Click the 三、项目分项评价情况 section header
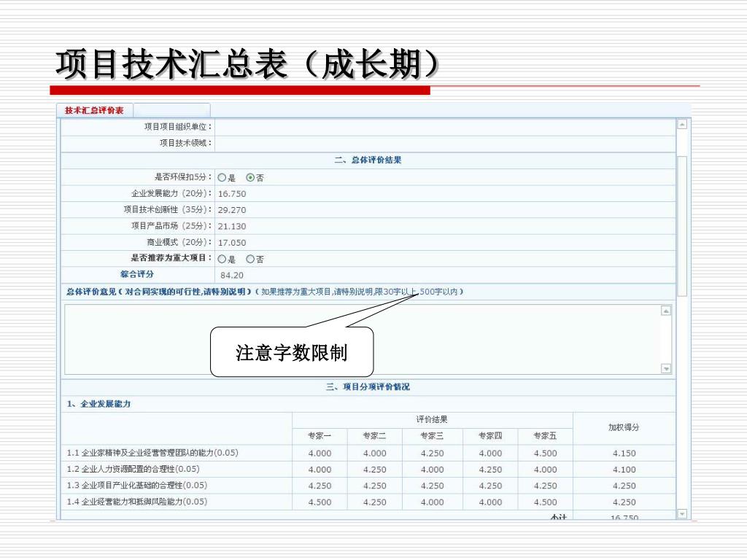Screen dimensions: 747x560 (x=368, y=386)
